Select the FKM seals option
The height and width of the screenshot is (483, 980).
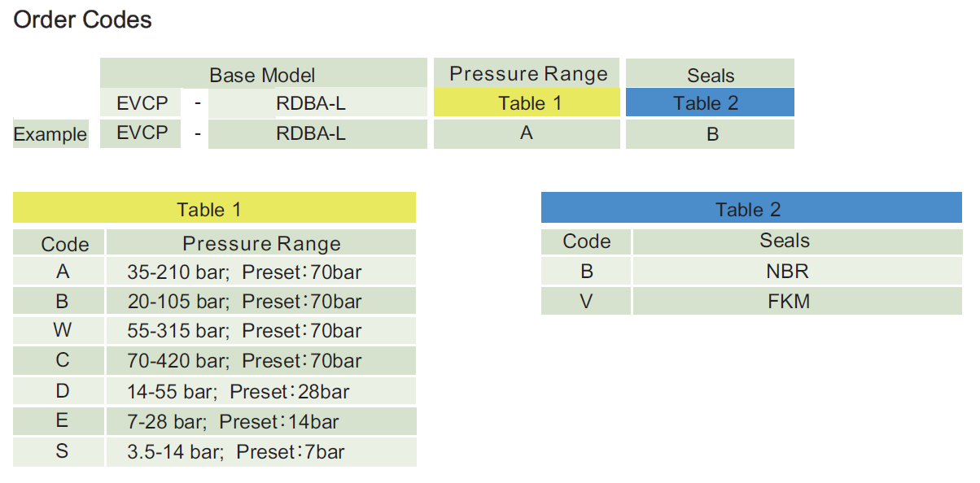point(787,302)
